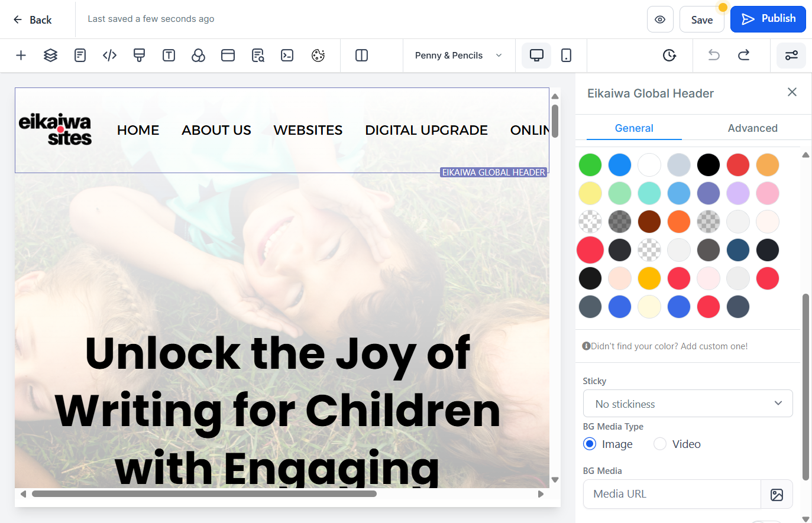Open the terminal console icon

(x=287, y=56)
